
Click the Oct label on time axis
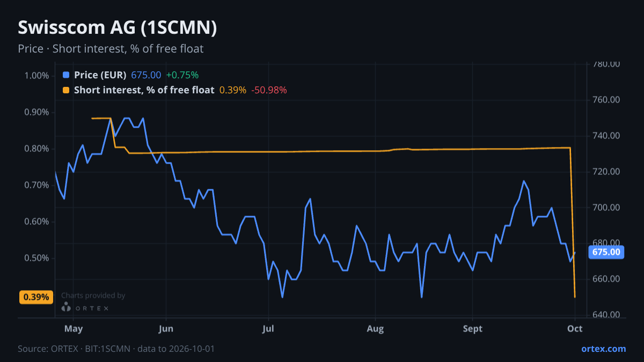pyautogui.click(x=575, y=329)
